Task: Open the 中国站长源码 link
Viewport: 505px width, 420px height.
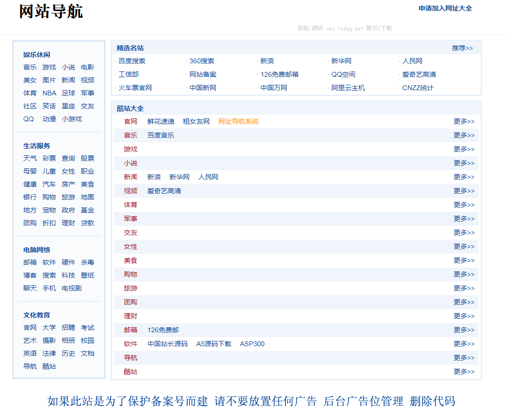Action: 167,344
